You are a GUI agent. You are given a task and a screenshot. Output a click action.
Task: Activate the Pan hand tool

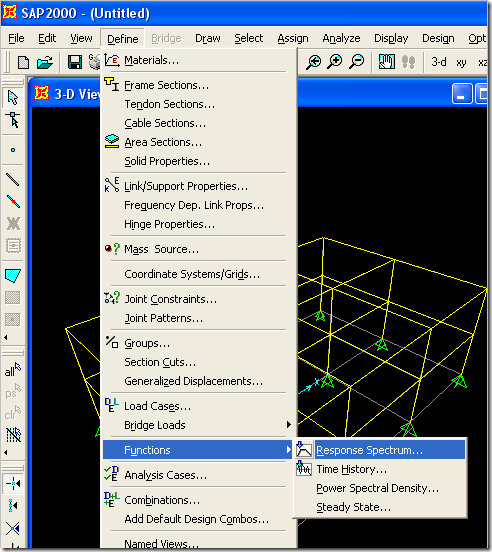[x=386, y=62]
